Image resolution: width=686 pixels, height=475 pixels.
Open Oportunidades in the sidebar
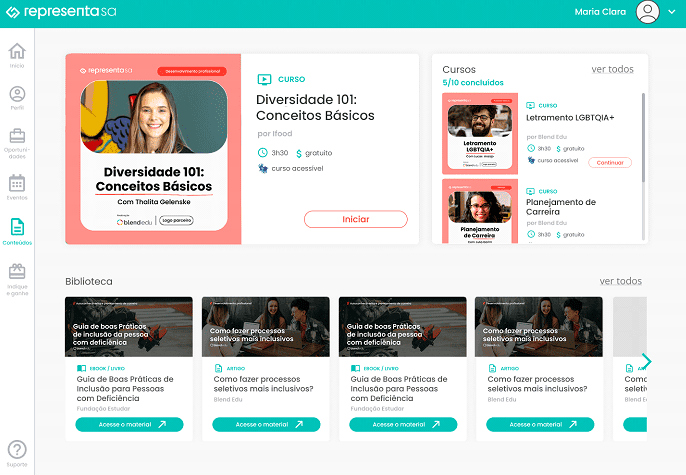(x=17, y=143)
